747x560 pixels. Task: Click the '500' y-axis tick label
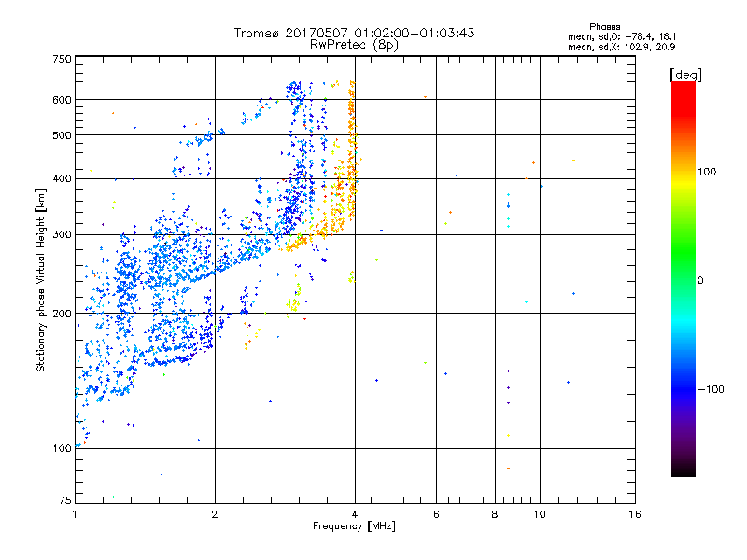pos(62,135)
